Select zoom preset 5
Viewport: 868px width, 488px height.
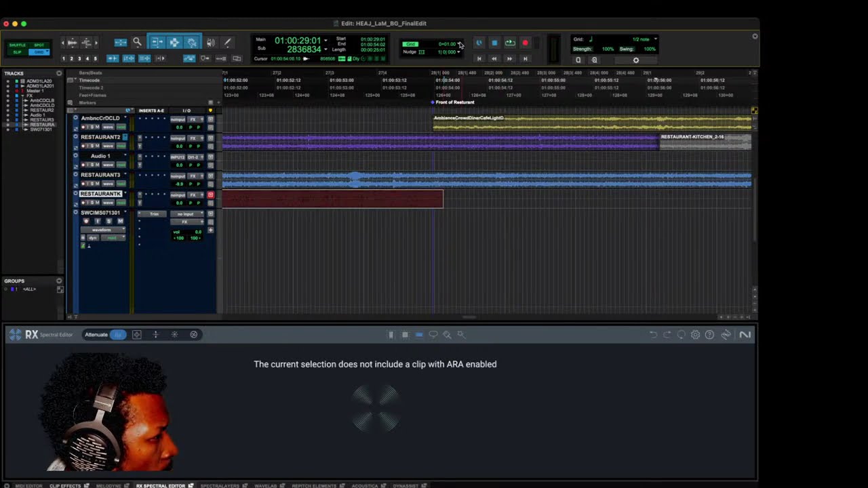95,59
